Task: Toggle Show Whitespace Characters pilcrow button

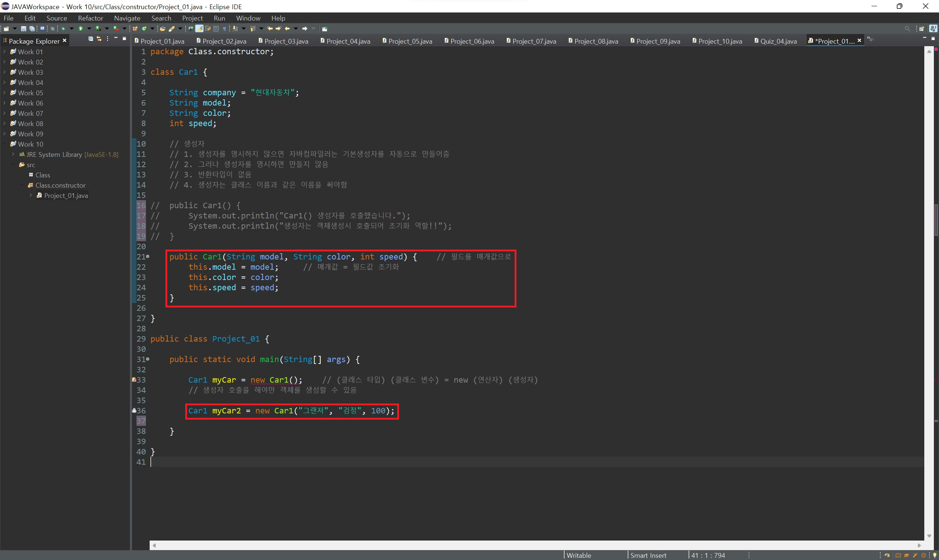Action: pyautogui.click(x=224, y=29)
